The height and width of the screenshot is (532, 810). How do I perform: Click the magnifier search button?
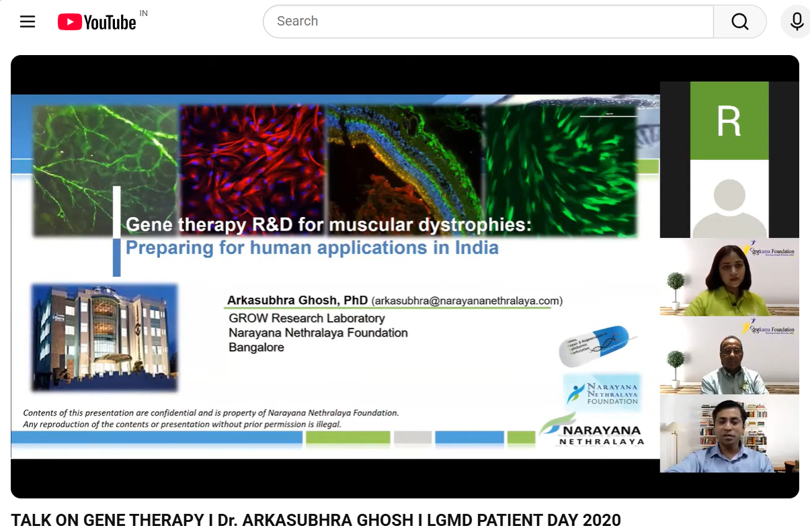click(739, 21)
